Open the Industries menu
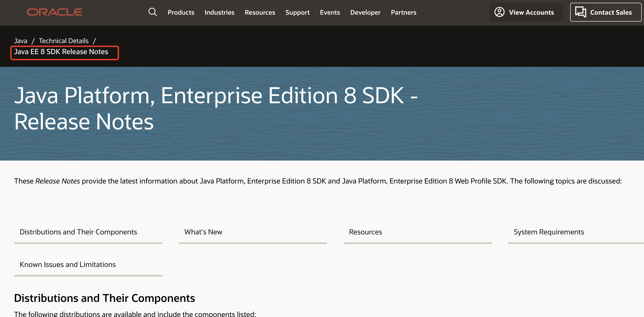The width and height of the screenshot is (644, 317). point(219,12)
